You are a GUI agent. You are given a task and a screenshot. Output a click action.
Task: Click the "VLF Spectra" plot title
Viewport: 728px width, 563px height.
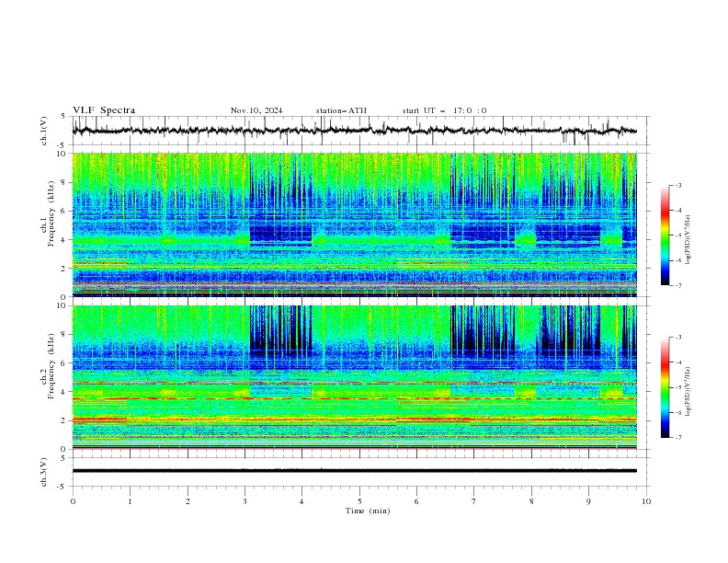tap(104, 110)
